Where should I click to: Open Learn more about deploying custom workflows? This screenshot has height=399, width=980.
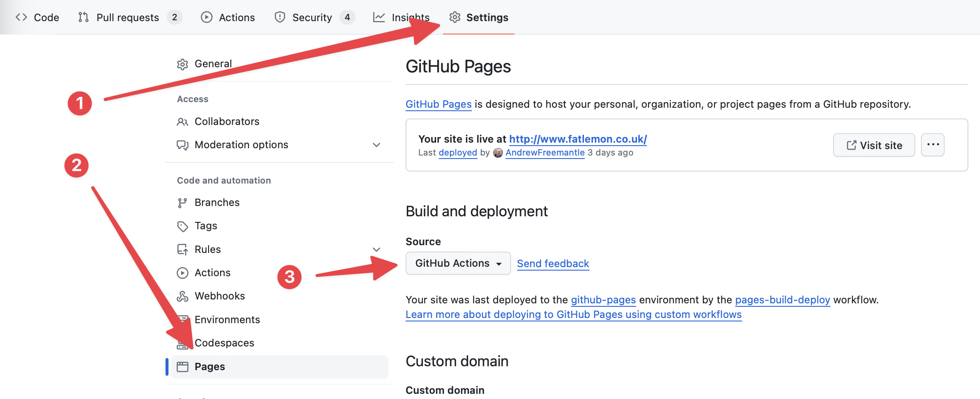pos(574,315)
